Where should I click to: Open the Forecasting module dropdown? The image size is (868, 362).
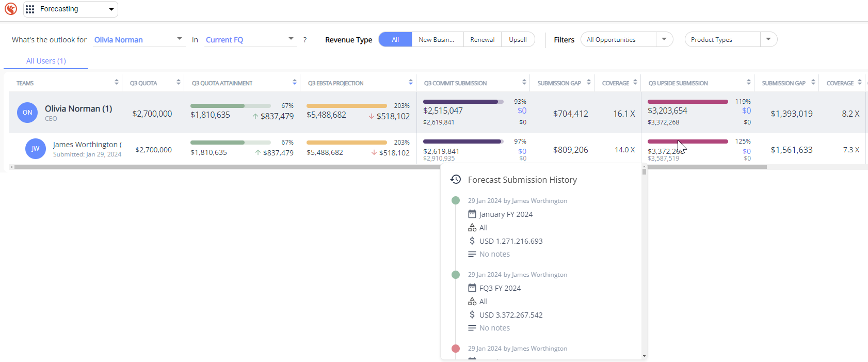click(111, 9)
